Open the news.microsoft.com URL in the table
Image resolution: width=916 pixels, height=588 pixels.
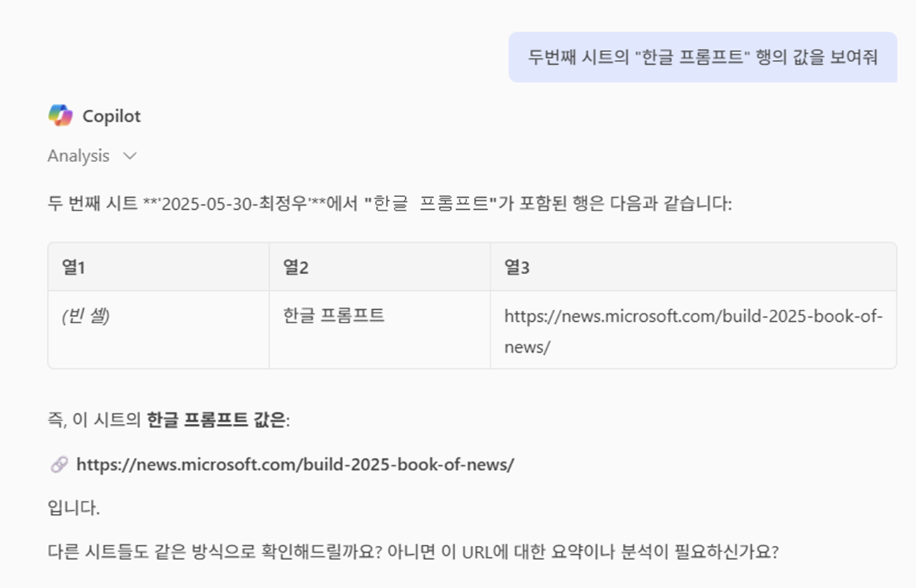693,331
